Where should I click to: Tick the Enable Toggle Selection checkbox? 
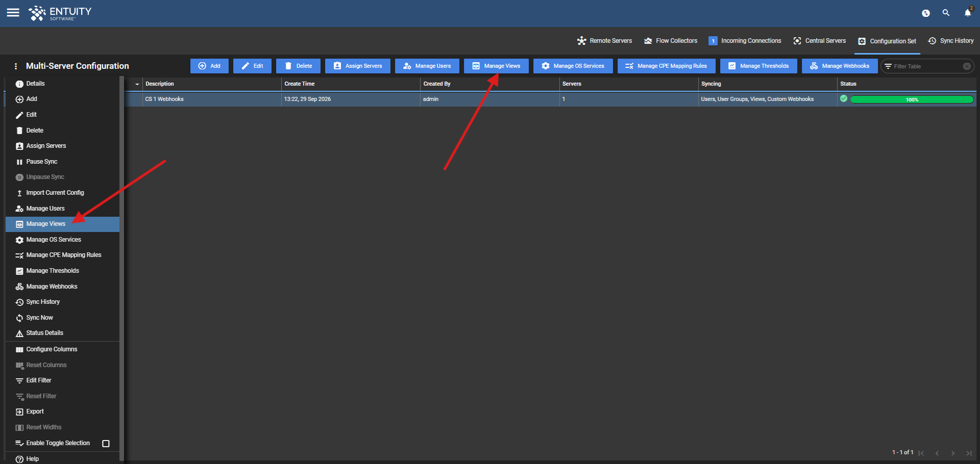click(x=106, y=444)
